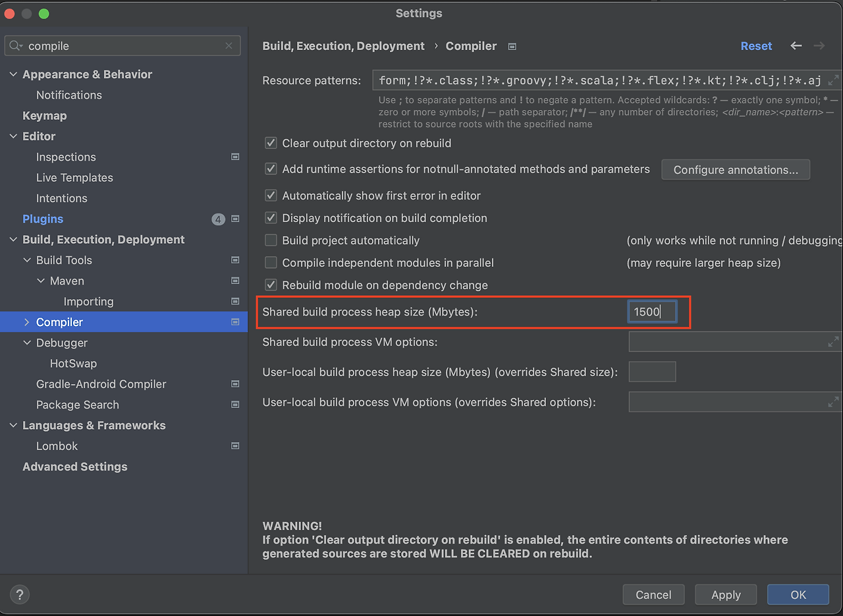The width and height of the screenshot is (843, 616).
Task: Click the project-level settings icon beside Maven
Action: point(234,281)
